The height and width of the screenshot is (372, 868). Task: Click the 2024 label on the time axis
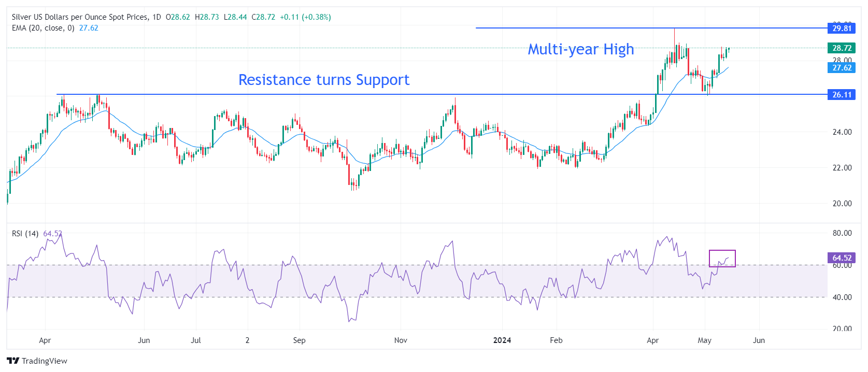click(502, 340)
